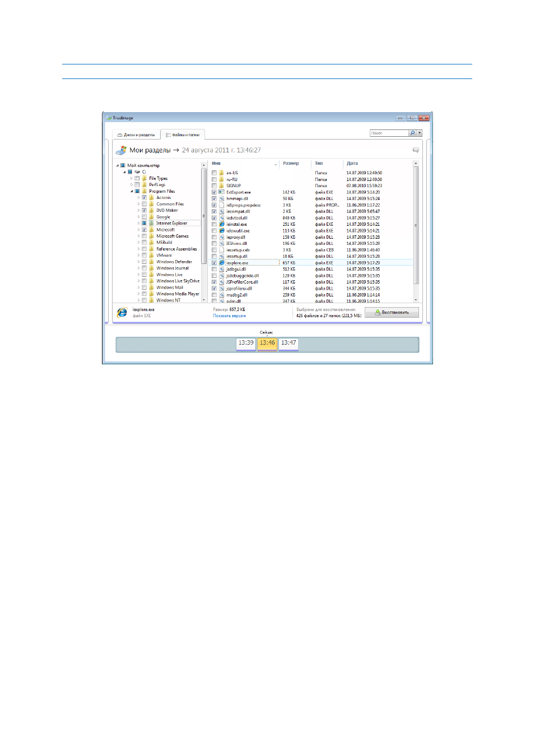The width and height of the screenshot is (535, 756).
Task: Click the comment bubble icon
Action: [x=416, y=150]
